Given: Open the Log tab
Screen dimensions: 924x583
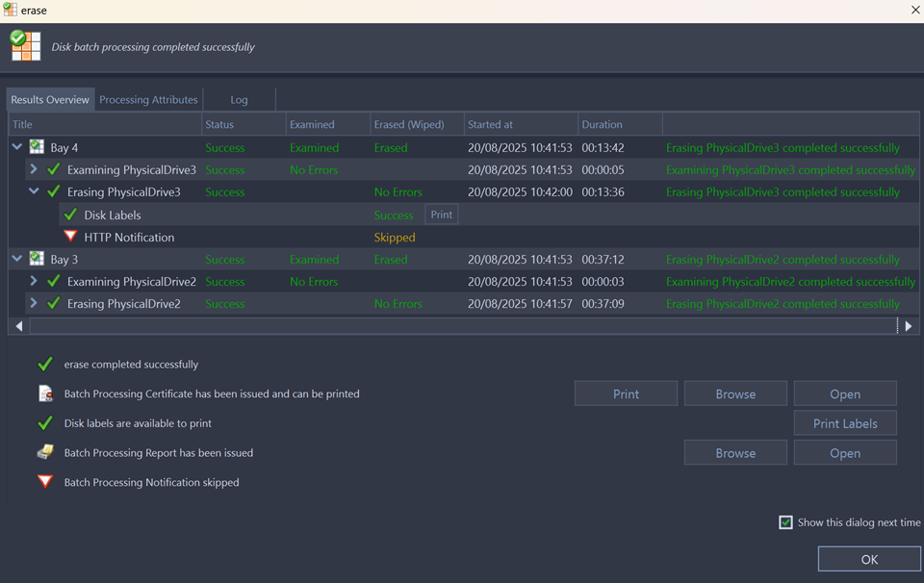Looking at the screenshot, I should [239, 99].
